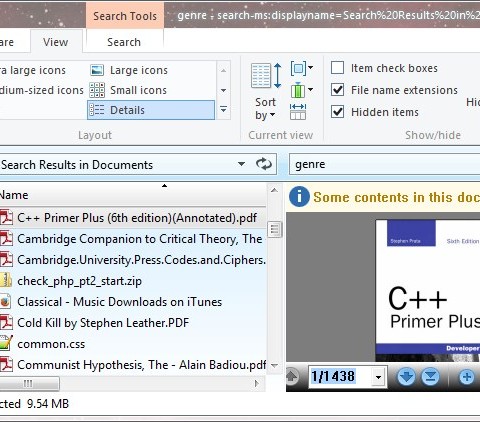Click the Large icons picture icon

97,70
